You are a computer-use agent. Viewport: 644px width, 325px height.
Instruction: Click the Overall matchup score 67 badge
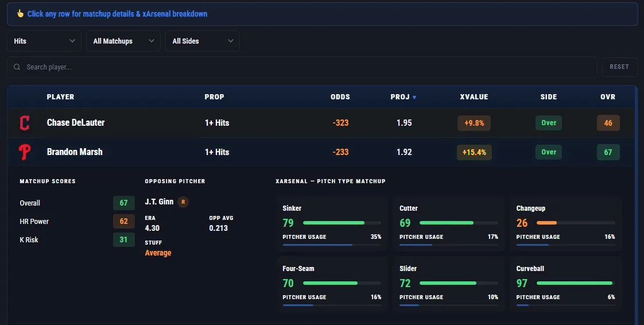tap(123, 203)
